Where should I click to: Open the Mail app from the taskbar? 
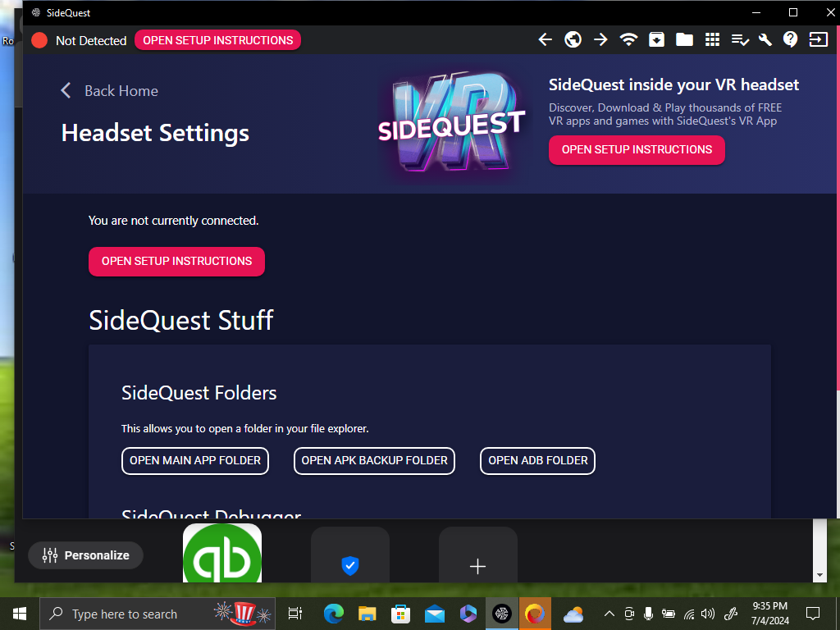click(435, 614)
